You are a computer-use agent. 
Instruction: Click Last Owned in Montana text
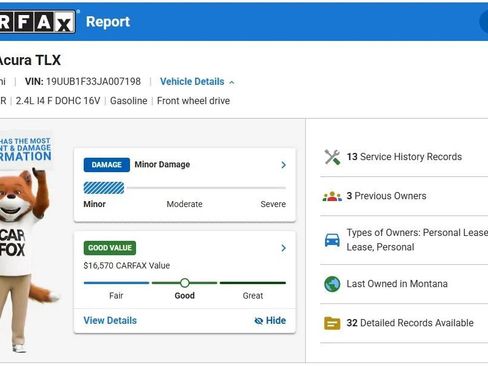point(397,284)
